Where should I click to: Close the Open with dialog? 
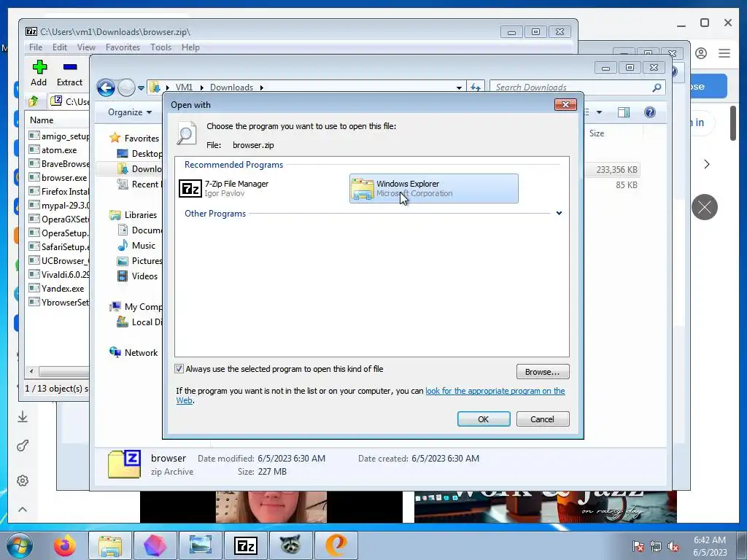[x=565, y=105]
